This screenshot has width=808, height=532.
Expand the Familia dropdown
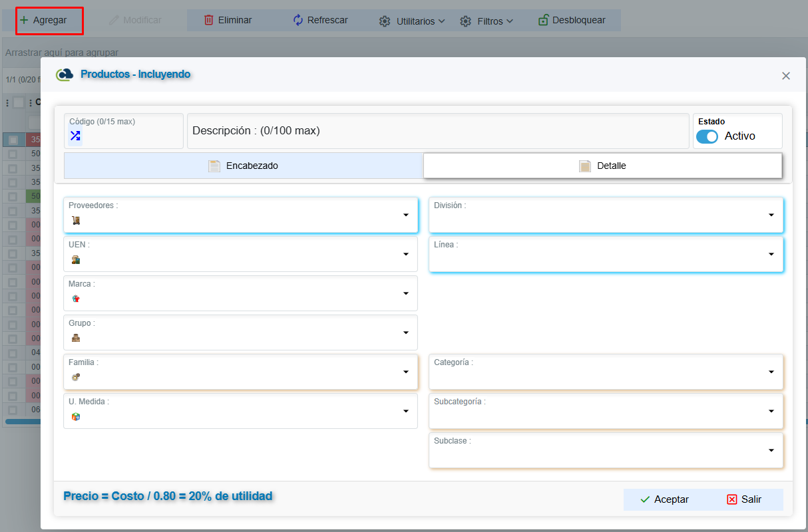tap(406, 372)
